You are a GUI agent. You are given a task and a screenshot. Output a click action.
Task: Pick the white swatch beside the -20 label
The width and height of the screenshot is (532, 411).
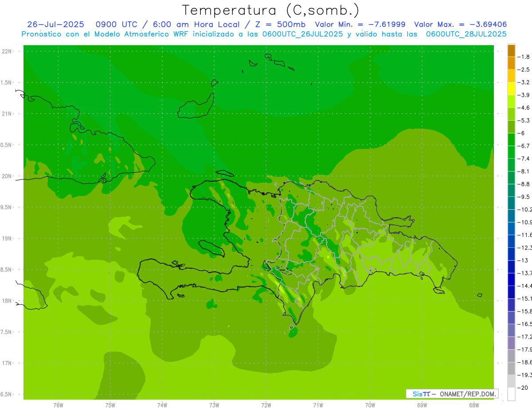coord(511,394)
